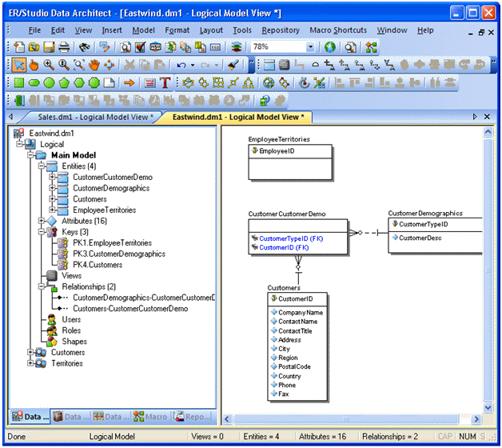
Task: Click CustomerDesc in CustomerDemographics entity
Action: [420, 238]
